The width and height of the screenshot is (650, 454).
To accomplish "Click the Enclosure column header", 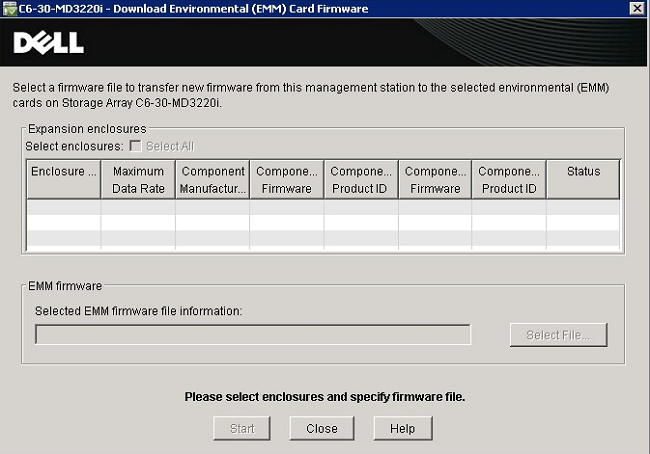I will (63, 180).
